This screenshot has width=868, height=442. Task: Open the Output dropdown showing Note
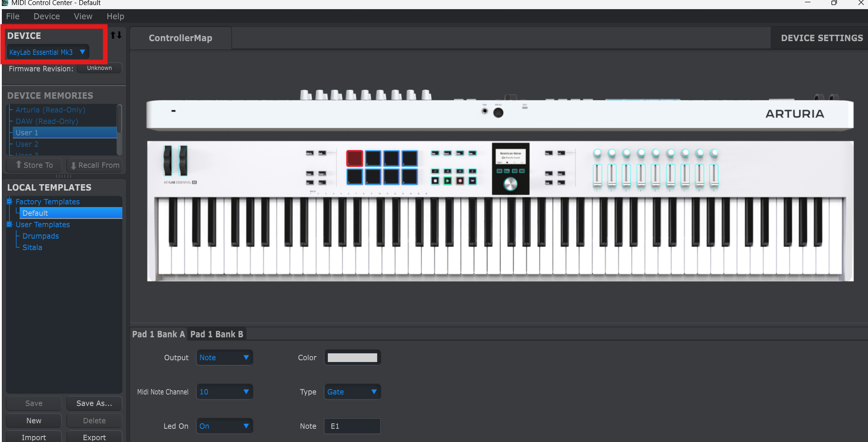(224, 357)
